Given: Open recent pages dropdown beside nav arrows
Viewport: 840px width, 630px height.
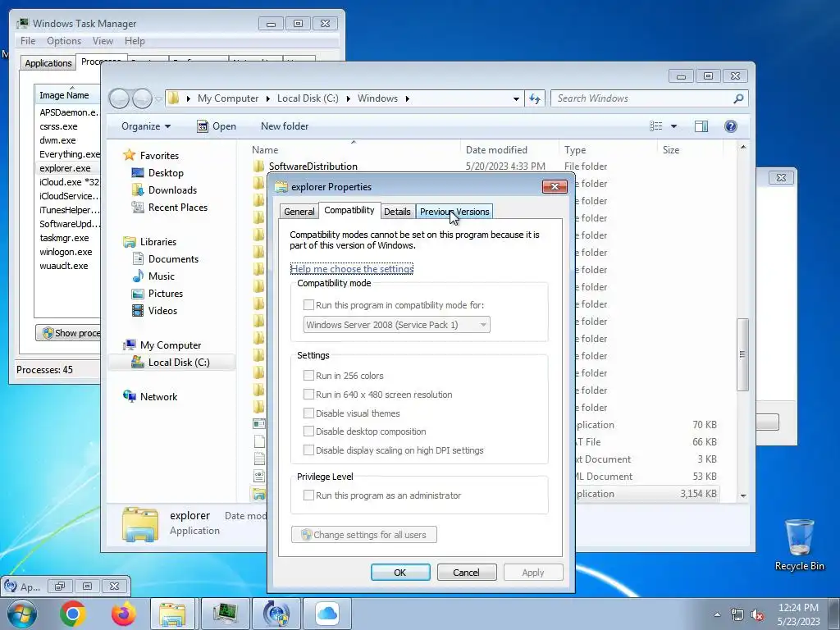Looking at the screenshot, I should (158, 98).
